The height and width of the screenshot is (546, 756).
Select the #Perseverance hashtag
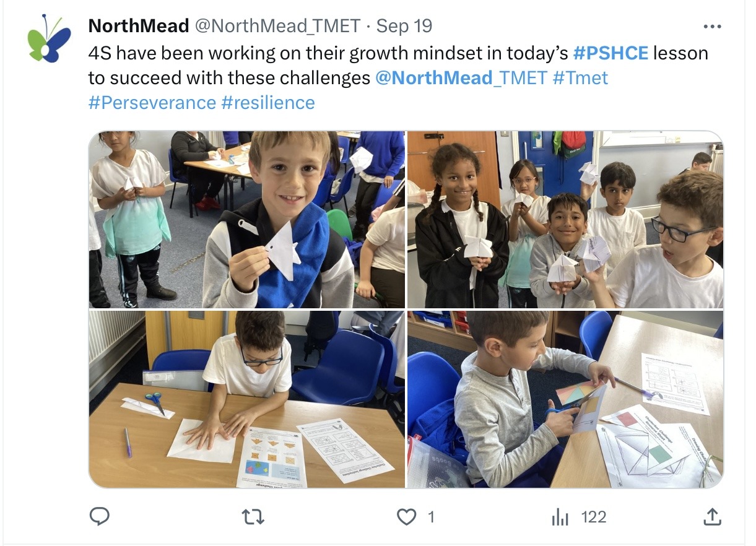(x=152, y=102)
